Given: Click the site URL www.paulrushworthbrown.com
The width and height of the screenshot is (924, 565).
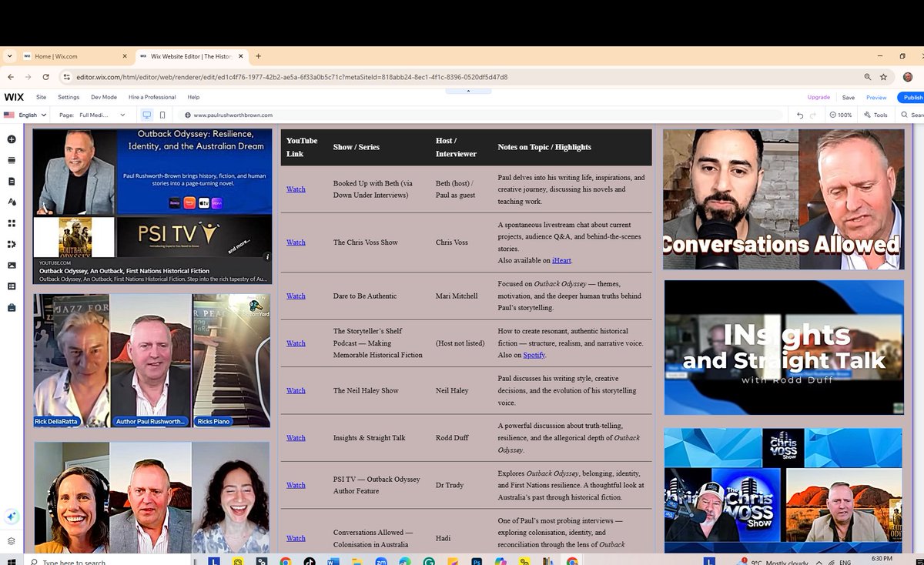Looking at the screenshot, I should 233,115.
